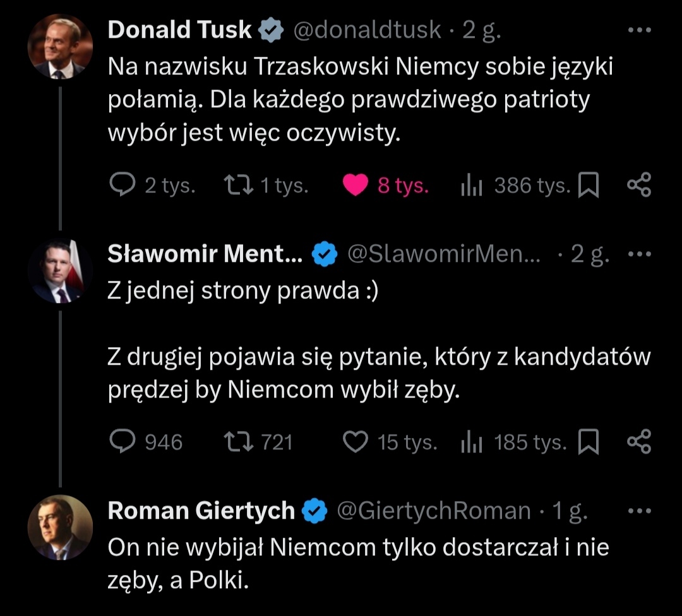The image size is (682, 616).
Task: Bookmark Donald Tusk's tweet
Action: tap(589, 186)
